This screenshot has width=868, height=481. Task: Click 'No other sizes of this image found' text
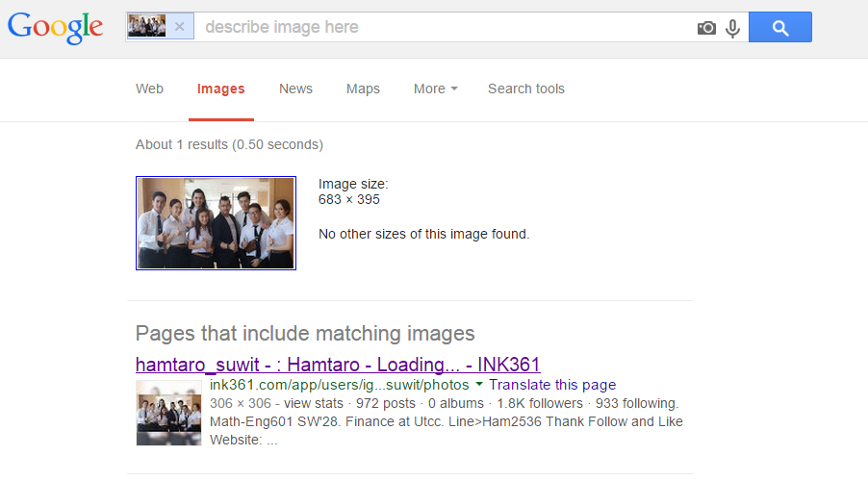pos(424,234)
